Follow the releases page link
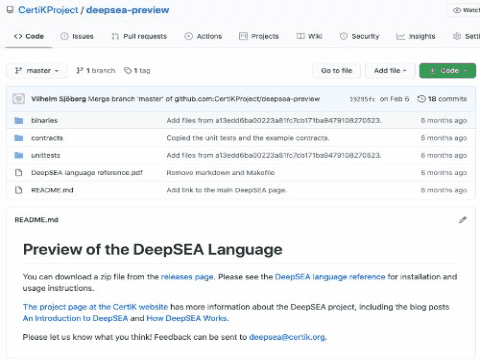This screenshot has height=360, width=480. (187, 277)
